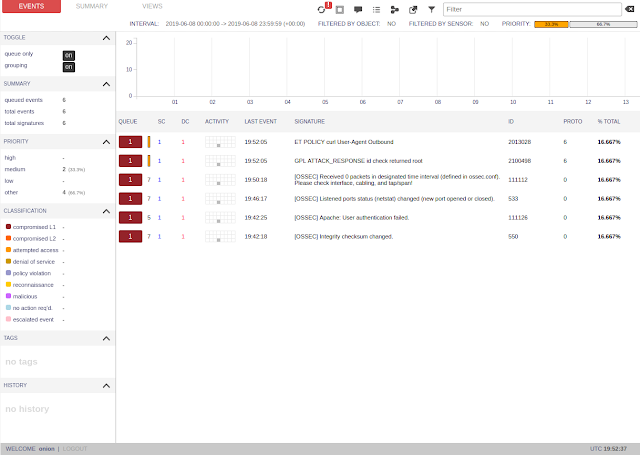Switch to the SUMMARY tab
This screenshot has height=455, width=640.
92,6
